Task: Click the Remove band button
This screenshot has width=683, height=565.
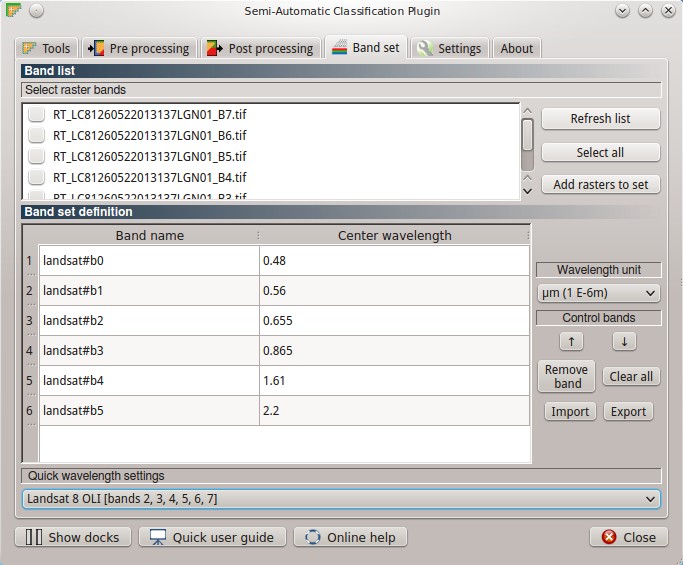Action: tap(566, 376)
